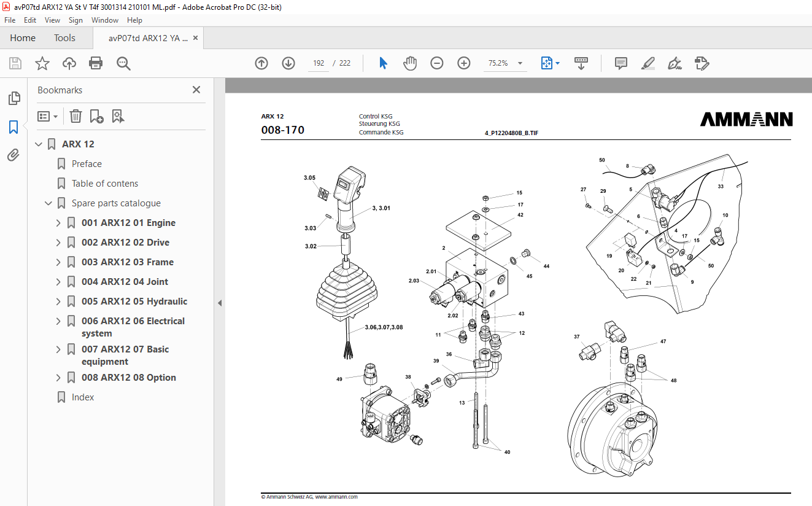
Task: Open the find text search tool
Action: click(x=123, y=63)
